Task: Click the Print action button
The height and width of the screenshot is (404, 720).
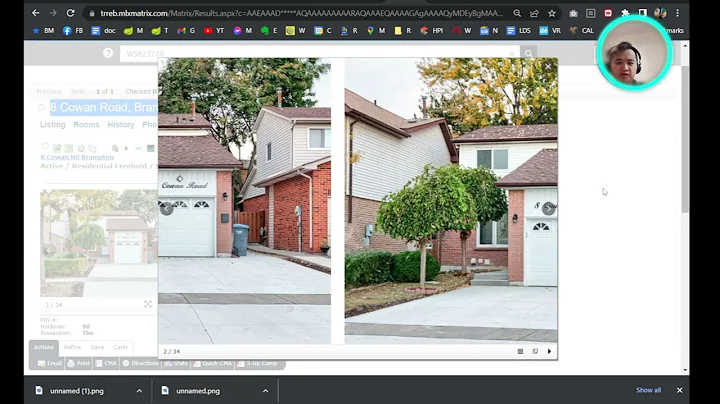Action: tap(79, 363)
